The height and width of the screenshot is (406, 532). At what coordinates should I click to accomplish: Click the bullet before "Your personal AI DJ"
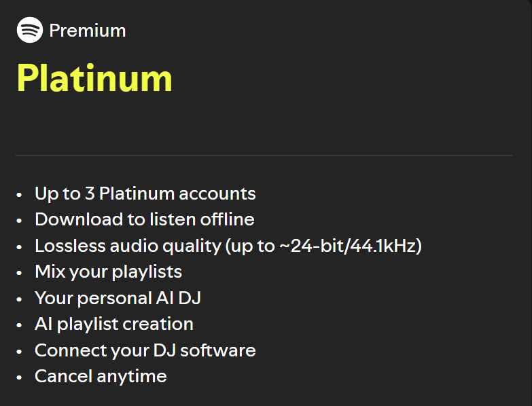tap(19, 299)
